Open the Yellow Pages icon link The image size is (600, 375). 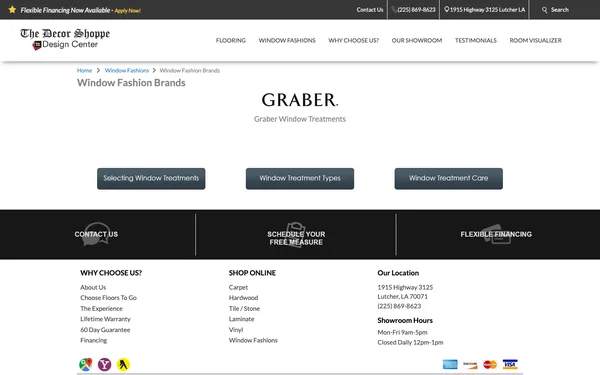tap(123, 364)
